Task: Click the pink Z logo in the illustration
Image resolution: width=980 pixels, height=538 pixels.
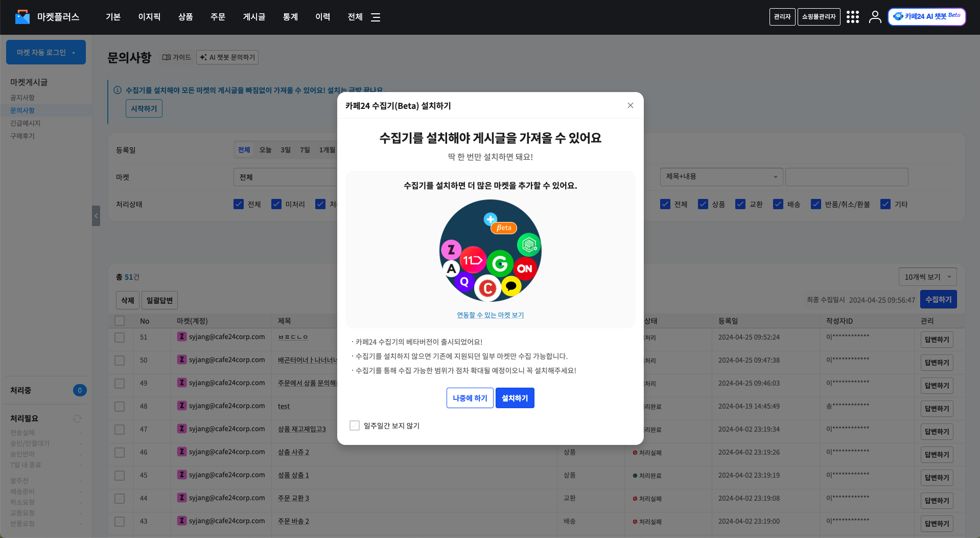Action: (x=451, y=250)
